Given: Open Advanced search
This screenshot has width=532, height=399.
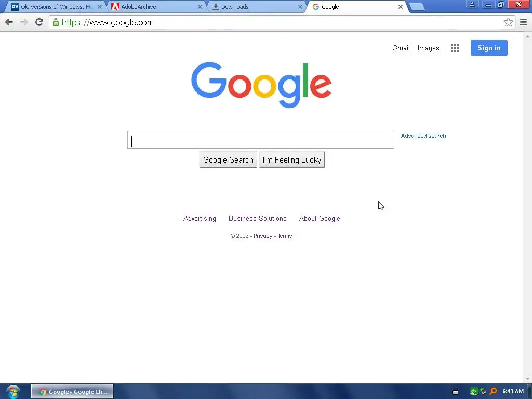Looking at the screenshot, I should click(423, 136).
